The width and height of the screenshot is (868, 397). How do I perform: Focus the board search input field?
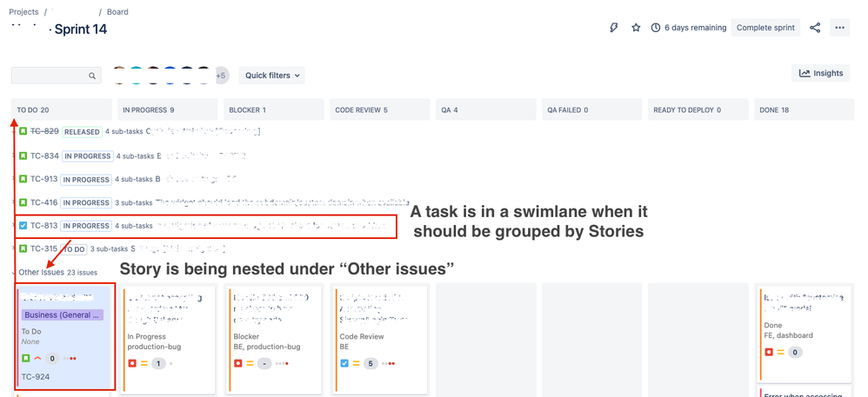[57, 76]
